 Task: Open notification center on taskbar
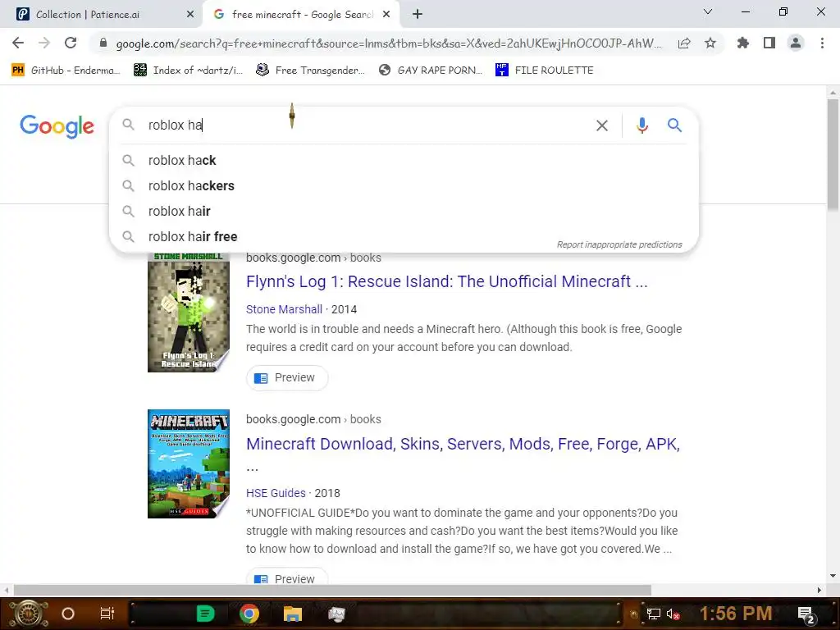click(x=806, y=614)
